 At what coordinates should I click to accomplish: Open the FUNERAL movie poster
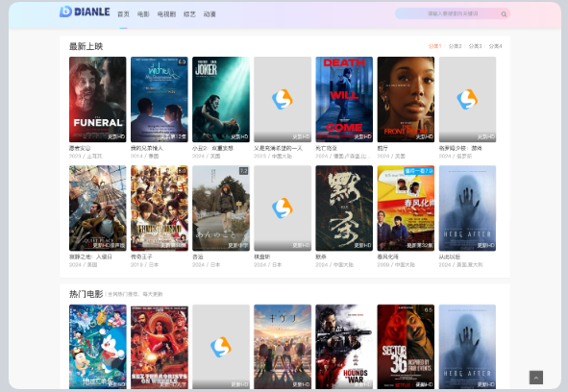tap(98, 99)
